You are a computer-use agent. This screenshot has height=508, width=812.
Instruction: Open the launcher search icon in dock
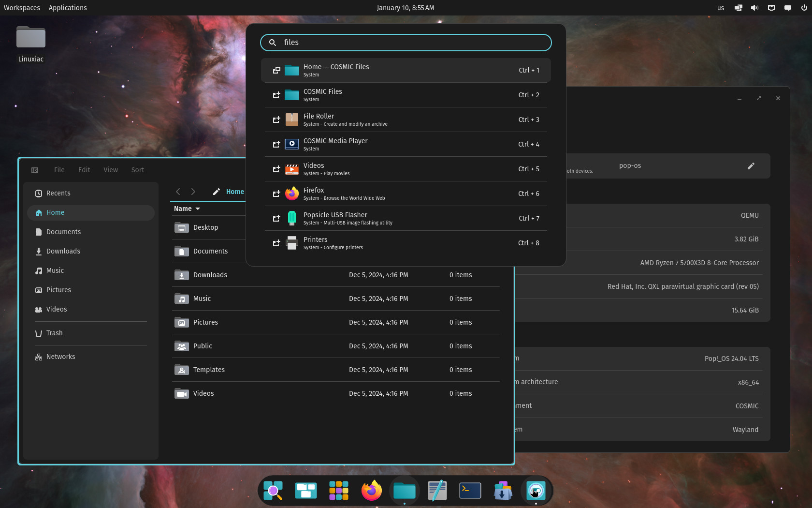pos(273,491)
